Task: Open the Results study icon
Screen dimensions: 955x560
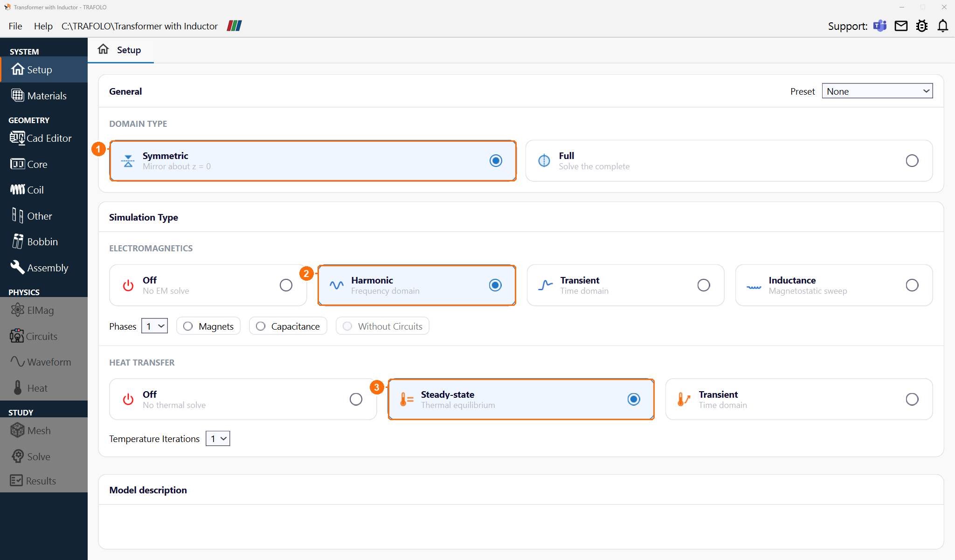Action: coord(16,481)
